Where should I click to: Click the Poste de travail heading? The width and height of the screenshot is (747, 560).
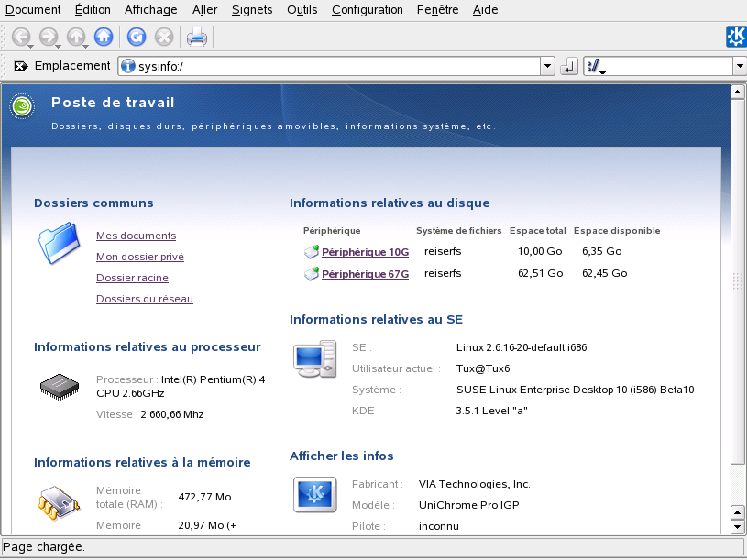click(x=113, y=103)
